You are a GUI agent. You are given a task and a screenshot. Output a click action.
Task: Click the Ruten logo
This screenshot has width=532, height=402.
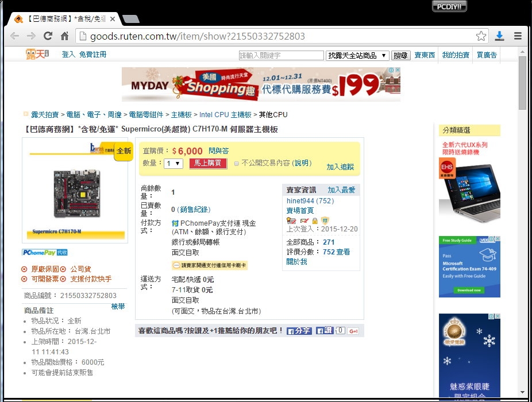[x=37, y=55]
